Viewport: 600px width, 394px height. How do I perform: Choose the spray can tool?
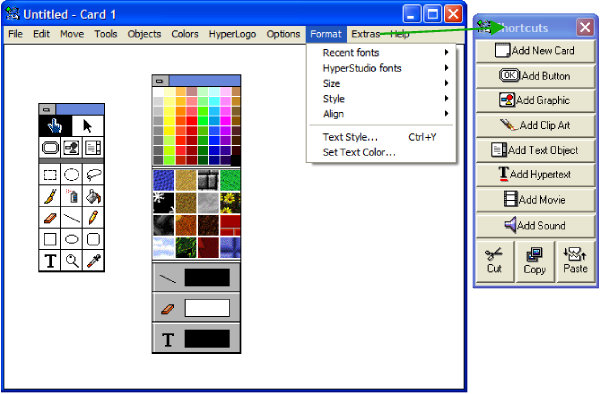pyautogui.click(x=72, y=196)
